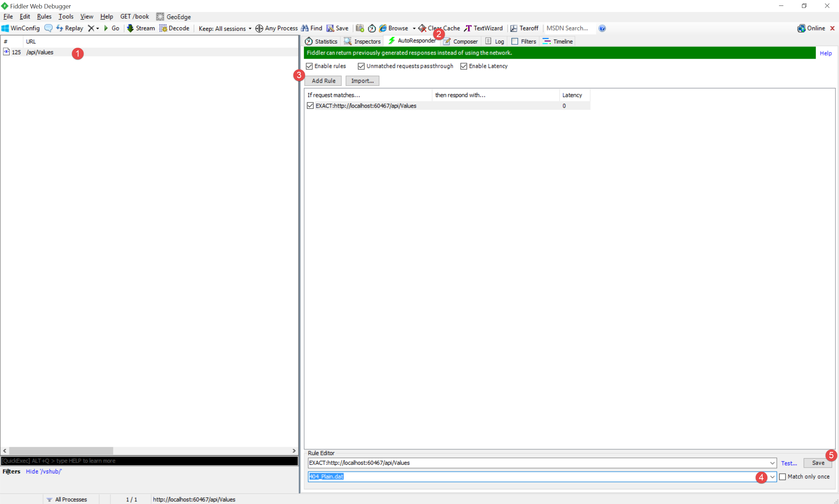Click the Rule Editor Save button

pyautogui.click(x=818, y=463)
